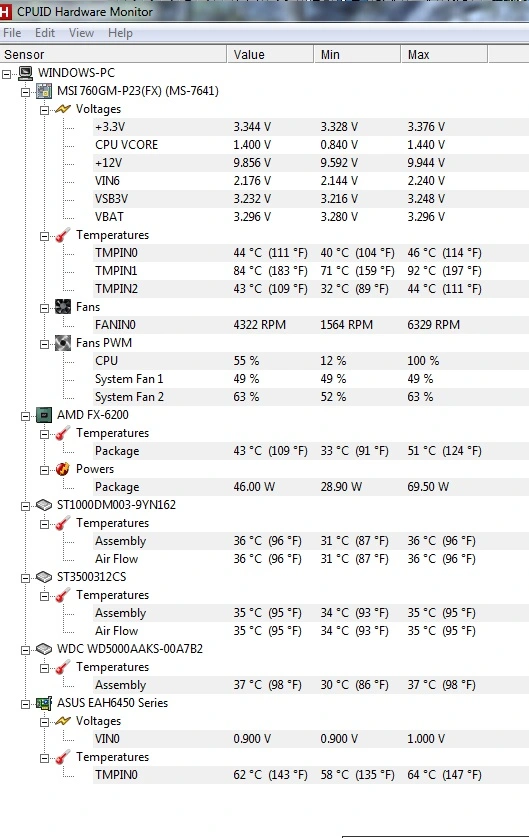Click the flame icon beside Powers
This screenshot has height=838, width=529.
pos(63,469)
